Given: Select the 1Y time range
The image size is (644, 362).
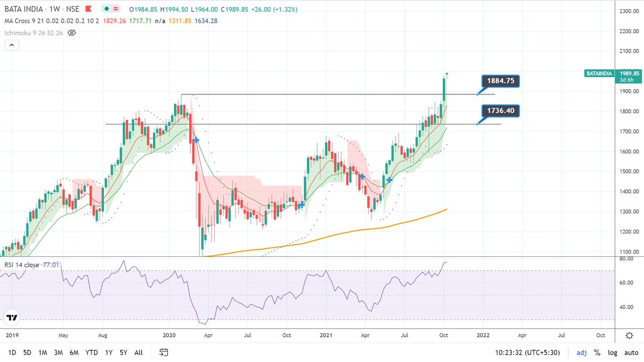Looking at the screenshot, I should pos(109,352).
